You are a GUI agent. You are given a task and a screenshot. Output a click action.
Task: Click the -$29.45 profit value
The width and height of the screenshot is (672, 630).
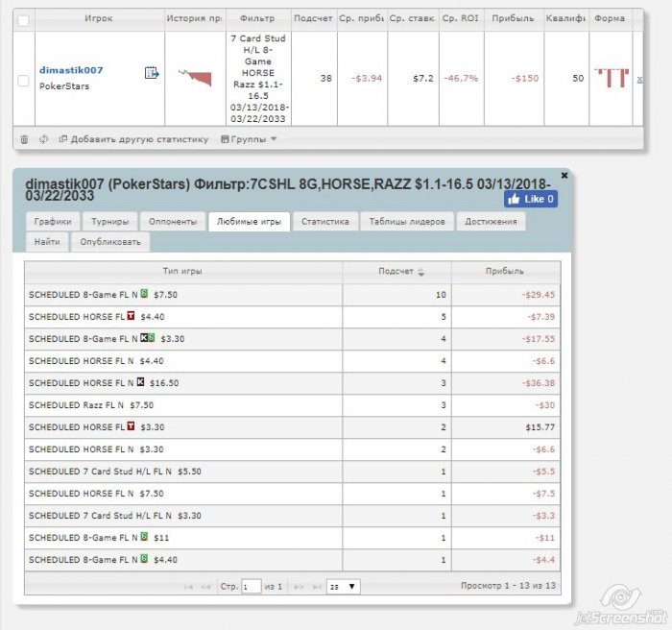(x=539, y=295)
